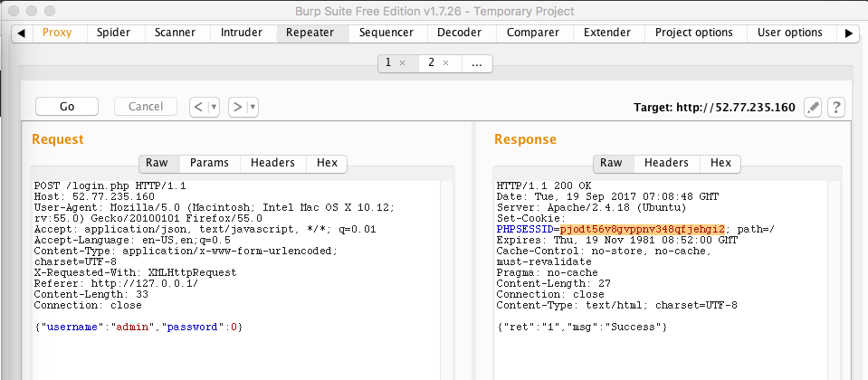Image resolution: width=868 pixels, height=380 pixels.
Task: Add new Repeater tab with ellipsis
Action: coord(477,63)
